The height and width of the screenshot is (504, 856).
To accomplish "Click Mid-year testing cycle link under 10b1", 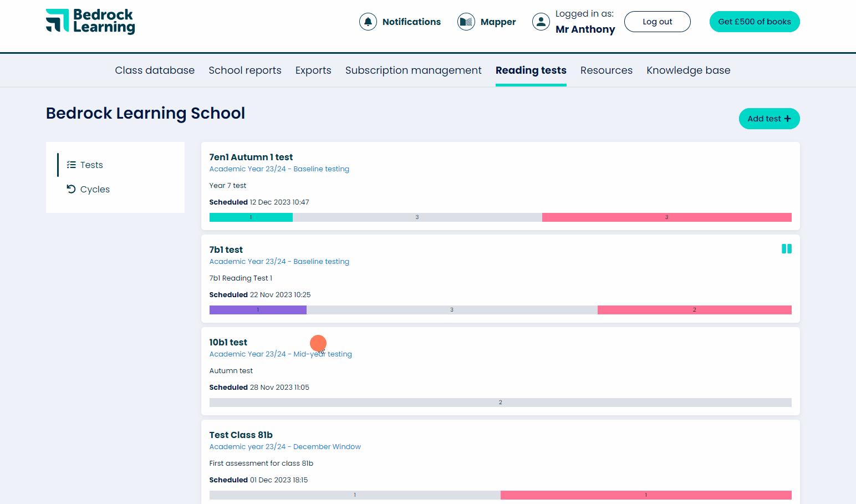I will point(281,354).
